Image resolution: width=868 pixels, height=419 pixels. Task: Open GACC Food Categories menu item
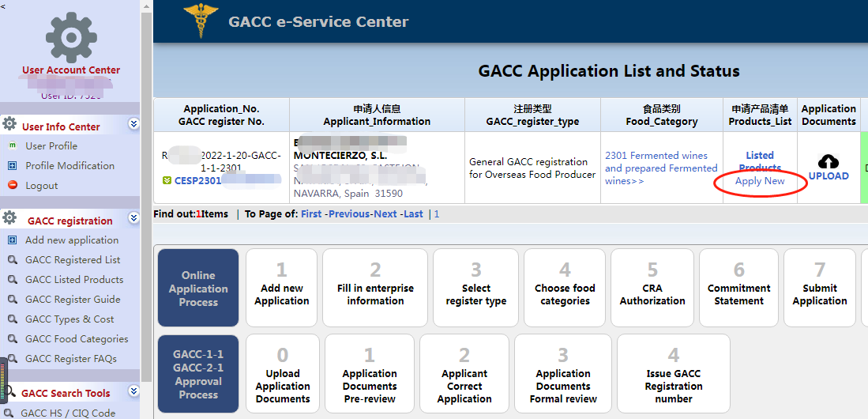77,339
